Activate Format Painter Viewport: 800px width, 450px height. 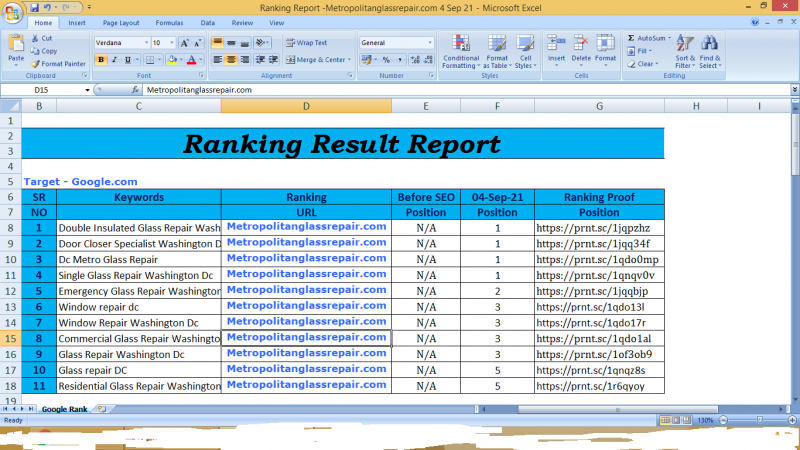pyautogui.click(x=58, y=64)
